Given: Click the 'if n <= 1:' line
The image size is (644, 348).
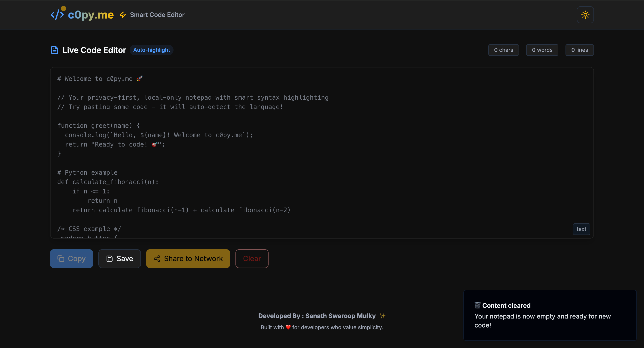Looking at the screenshot, I should [91, 191].
